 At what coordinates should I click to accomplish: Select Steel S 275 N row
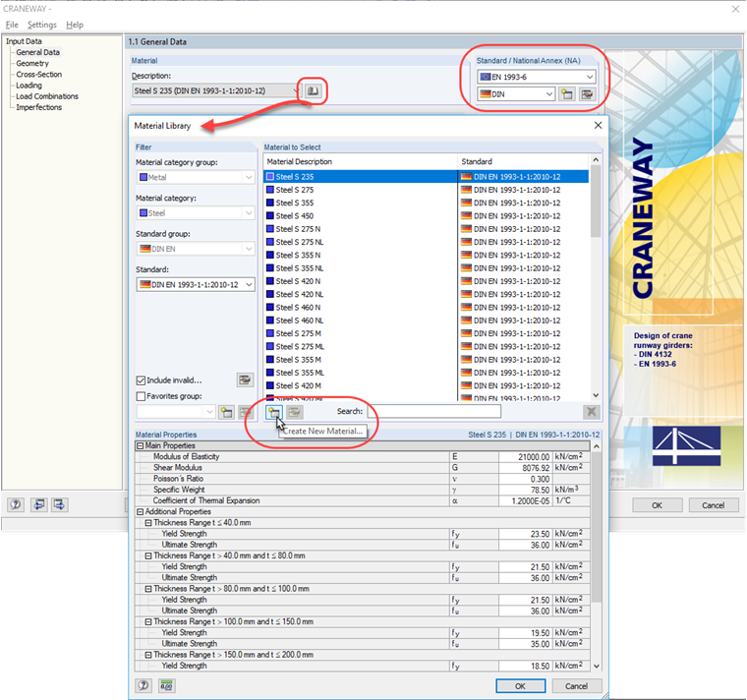tap(427, 229)
